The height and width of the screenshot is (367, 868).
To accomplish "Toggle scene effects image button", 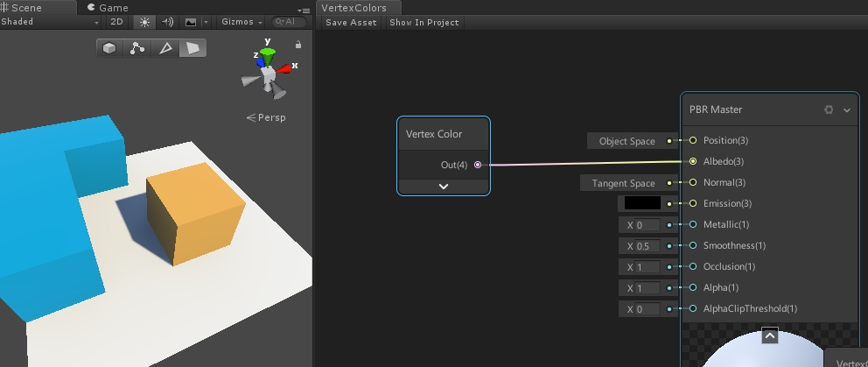I will [191, 22].
